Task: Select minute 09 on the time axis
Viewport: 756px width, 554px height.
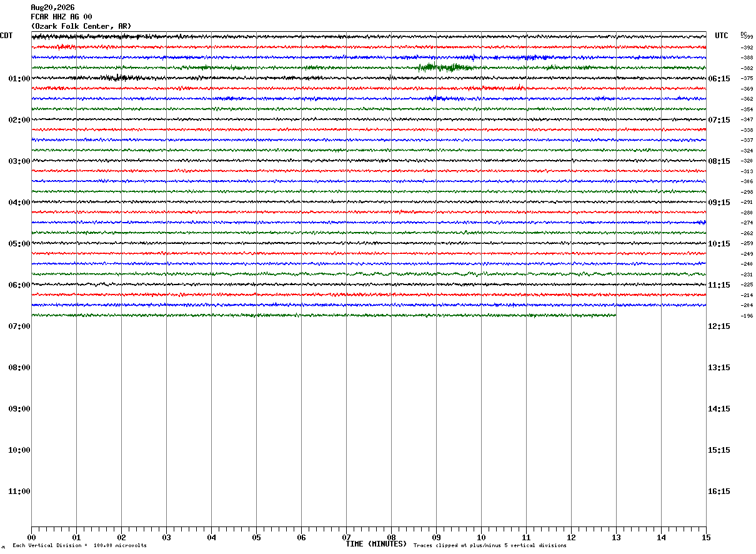Action: (436, 537)
